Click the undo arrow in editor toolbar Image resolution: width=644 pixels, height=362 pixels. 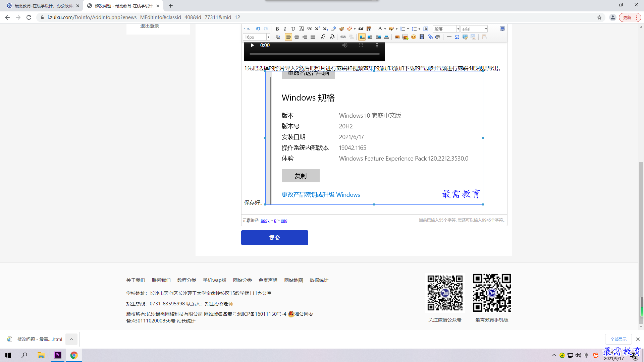click(258, 29)
